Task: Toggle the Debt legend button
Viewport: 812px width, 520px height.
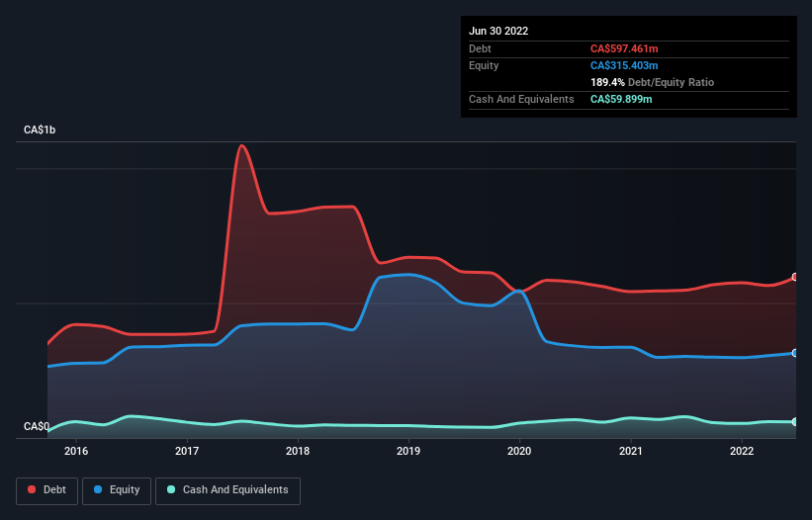Action: click(46, 490)
